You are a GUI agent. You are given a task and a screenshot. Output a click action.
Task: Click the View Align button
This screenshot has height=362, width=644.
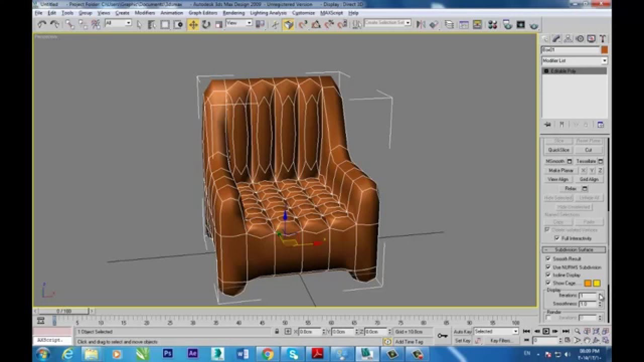558,179
